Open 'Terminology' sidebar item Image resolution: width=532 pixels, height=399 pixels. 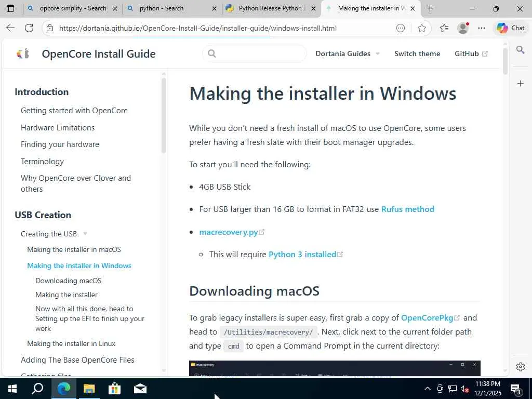(x=42, y=161)
